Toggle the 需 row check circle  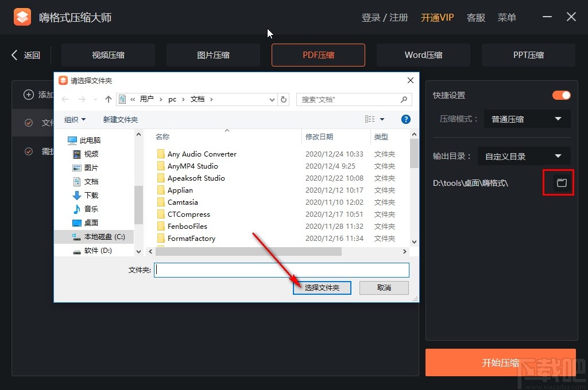29,151
